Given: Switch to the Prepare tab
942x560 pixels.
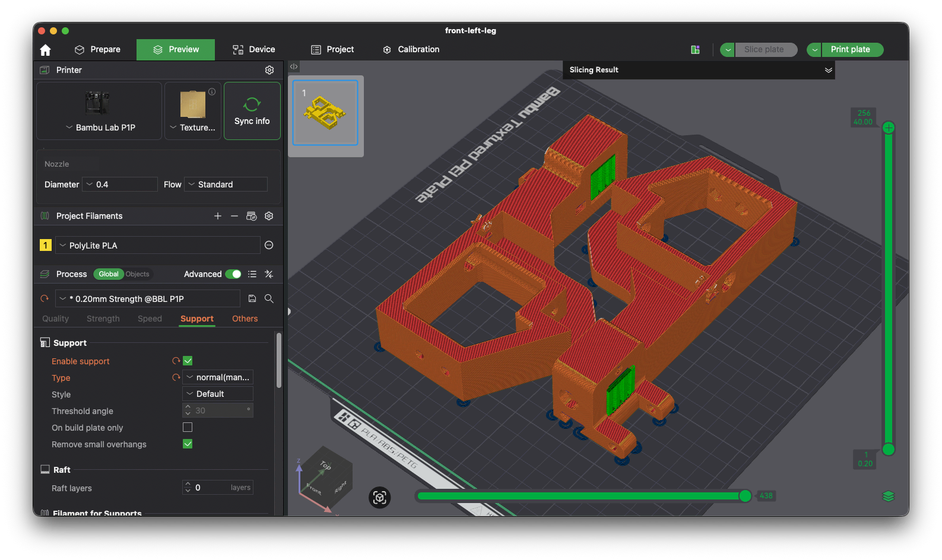Looking at the screenshot, I should [x=98, y=50].
